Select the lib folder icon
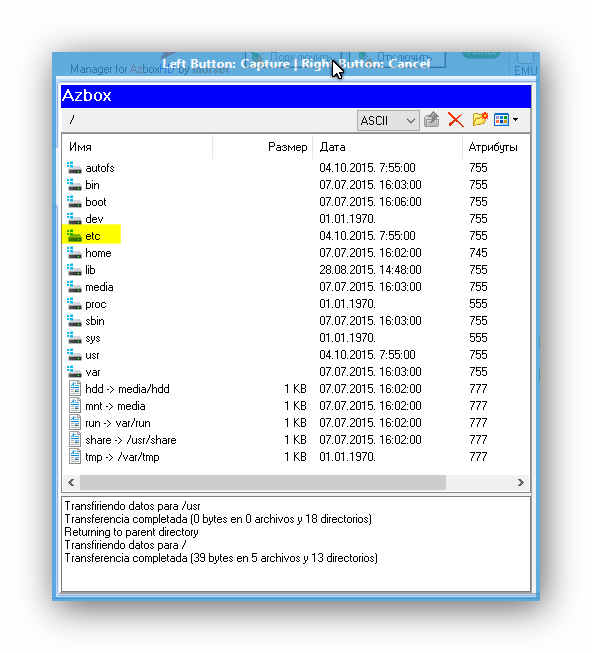Image resolution: width=592 pixels, height=653 pixels. pyautogui.click(x=74, y=270)
